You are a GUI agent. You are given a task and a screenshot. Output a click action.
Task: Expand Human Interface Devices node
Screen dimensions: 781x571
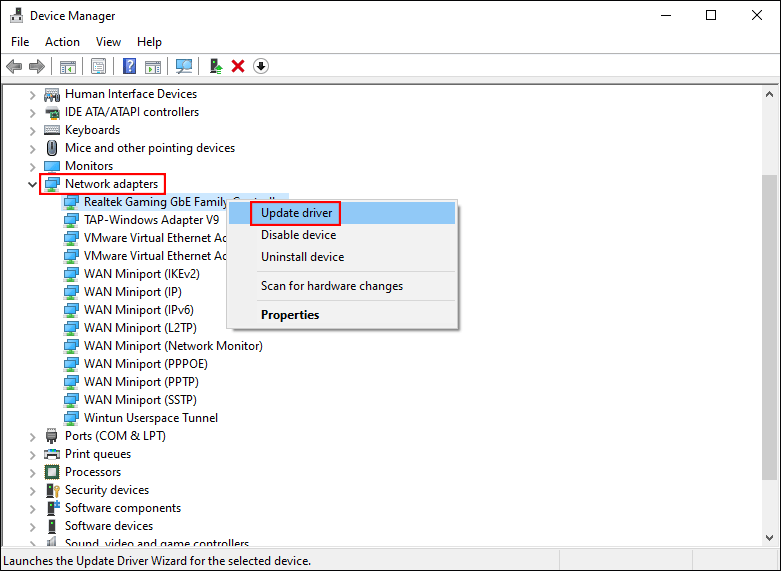click(32, 95)
